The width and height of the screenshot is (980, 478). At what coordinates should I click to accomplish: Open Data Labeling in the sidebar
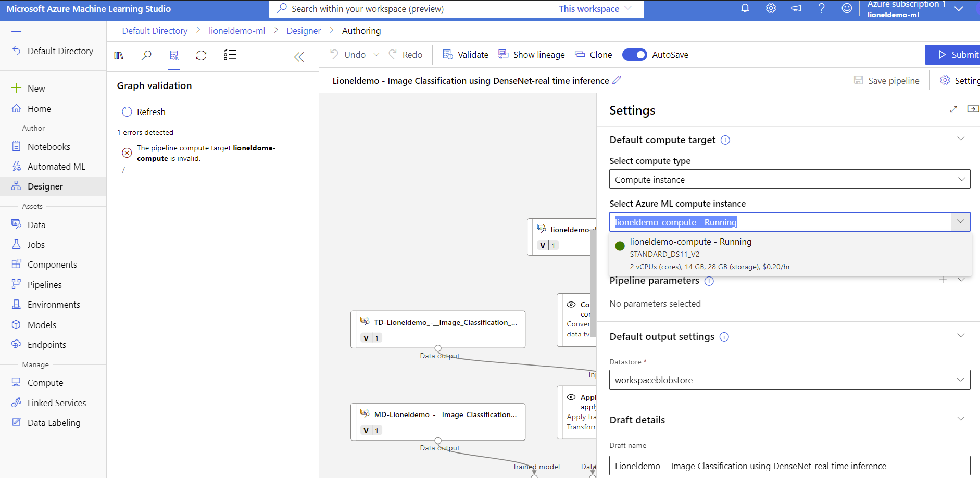pos(53,423)
